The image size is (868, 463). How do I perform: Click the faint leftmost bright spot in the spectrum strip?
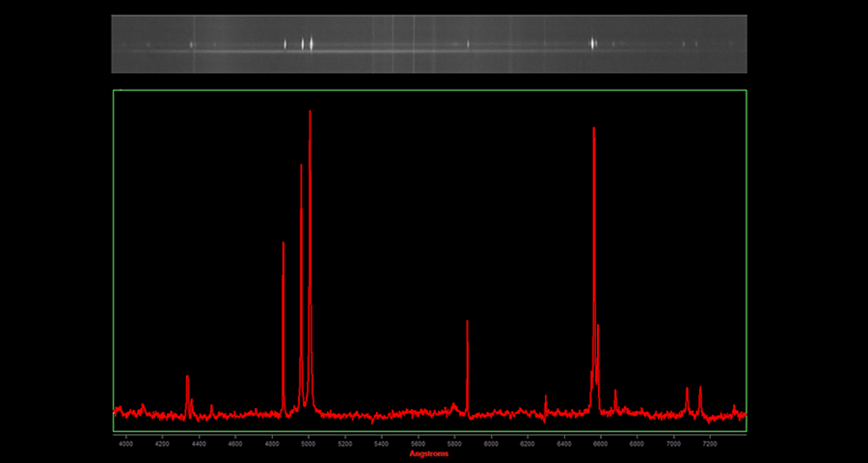[148, 44]
